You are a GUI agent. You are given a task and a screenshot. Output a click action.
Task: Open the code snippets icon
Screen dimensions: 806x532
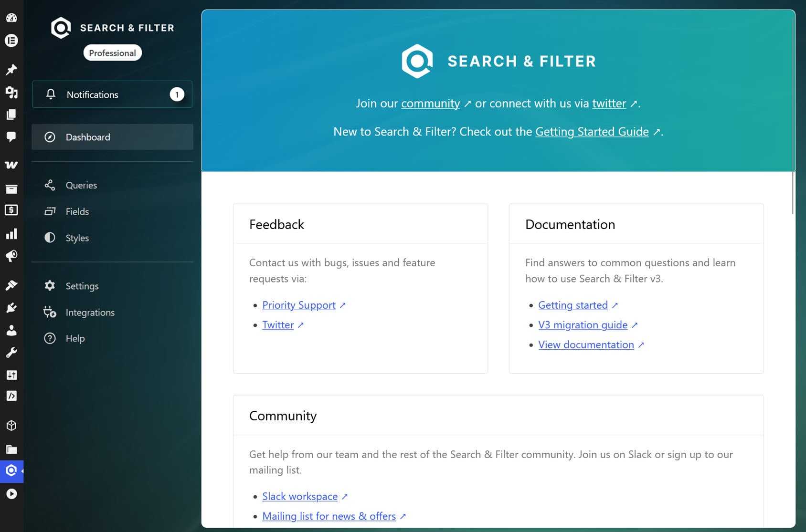[11, 396]
